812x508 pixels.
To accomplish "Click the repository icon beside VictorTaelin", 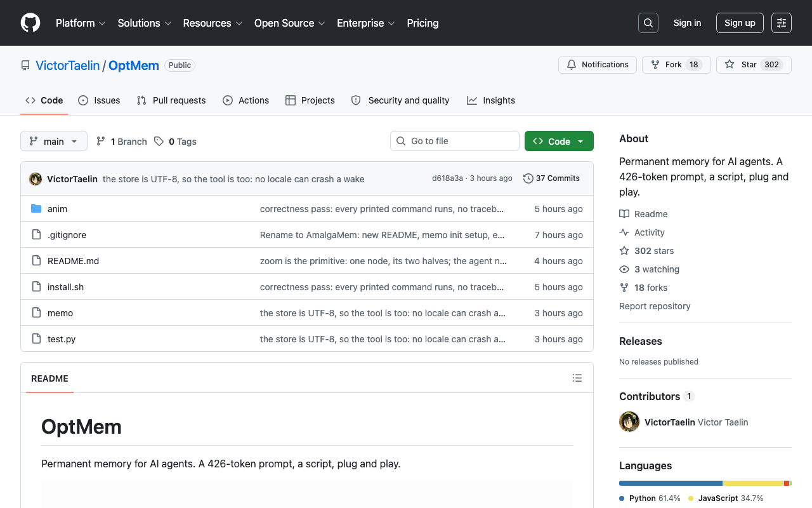I will (25, 65).
